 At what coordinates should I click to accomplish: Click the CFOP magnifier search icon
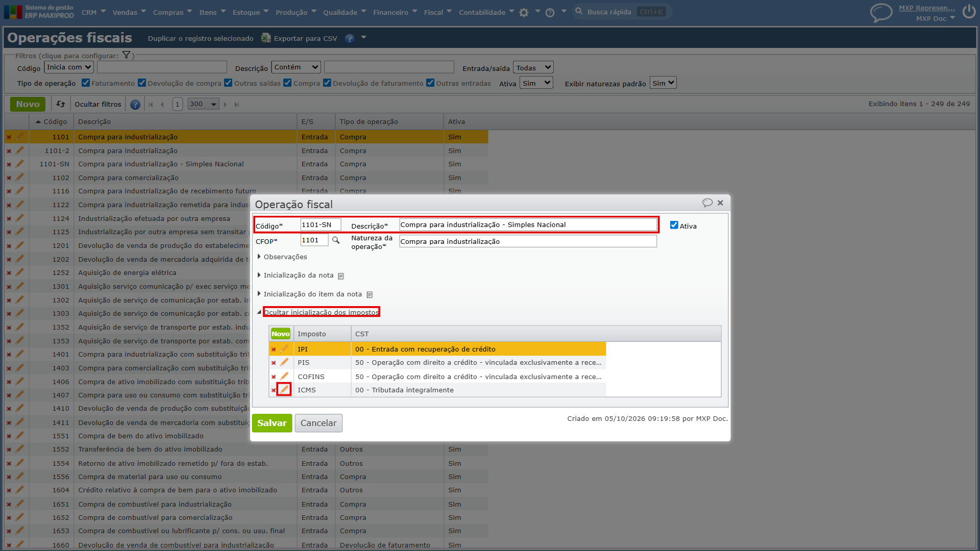point(336,240)
